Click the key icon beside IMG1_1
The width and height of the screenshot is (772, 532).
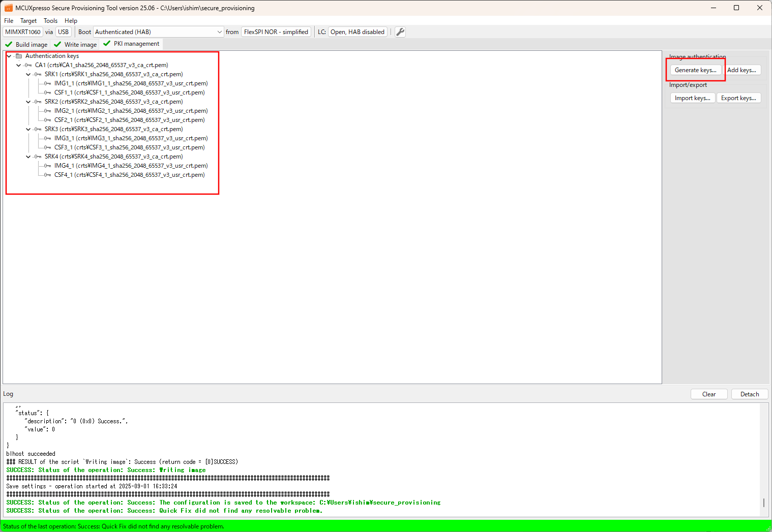(47, 83)
